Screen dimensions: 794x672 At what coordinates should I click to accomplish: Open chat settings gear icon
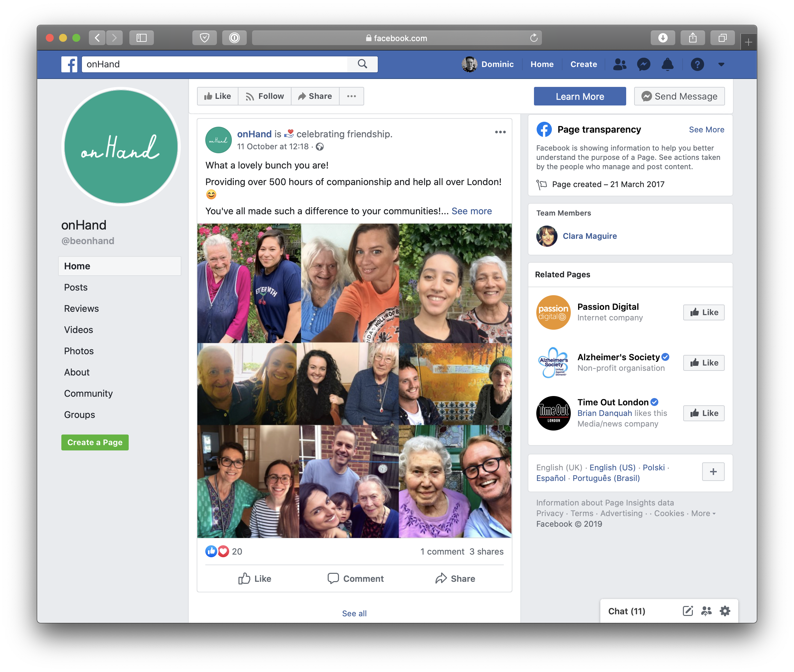(725, 611)
